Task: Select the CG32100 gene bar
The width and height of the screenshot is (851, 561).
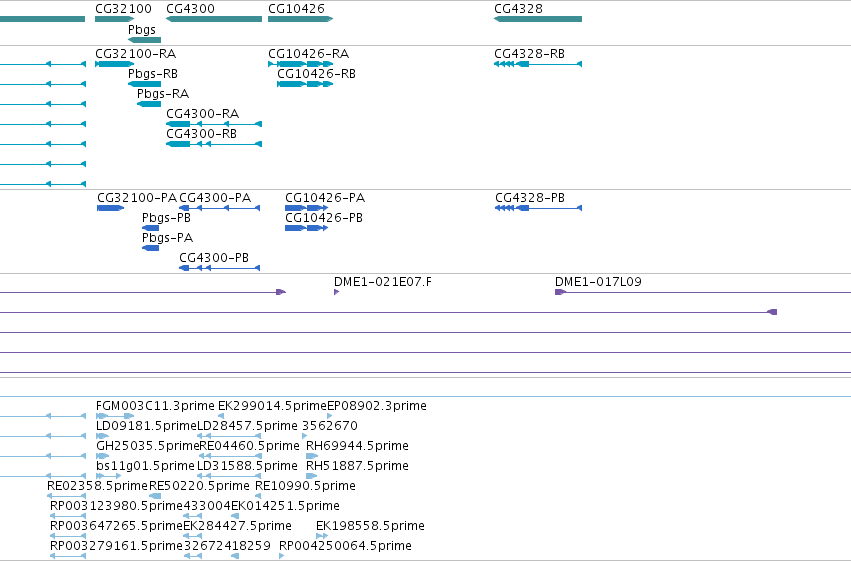Action: [115, 19]
